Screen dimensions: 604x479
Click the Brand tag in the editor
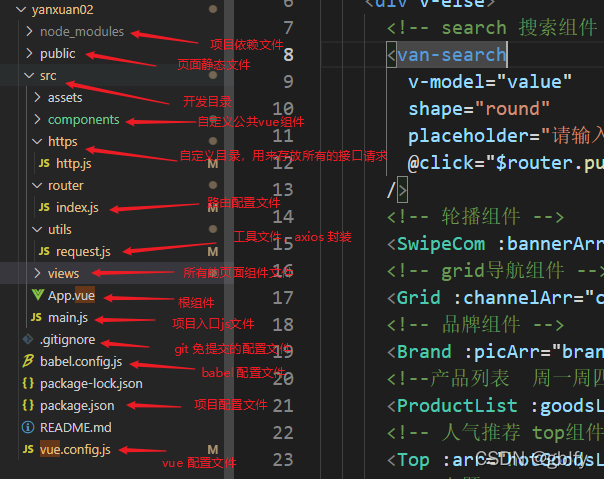click(x=424, y=352)
